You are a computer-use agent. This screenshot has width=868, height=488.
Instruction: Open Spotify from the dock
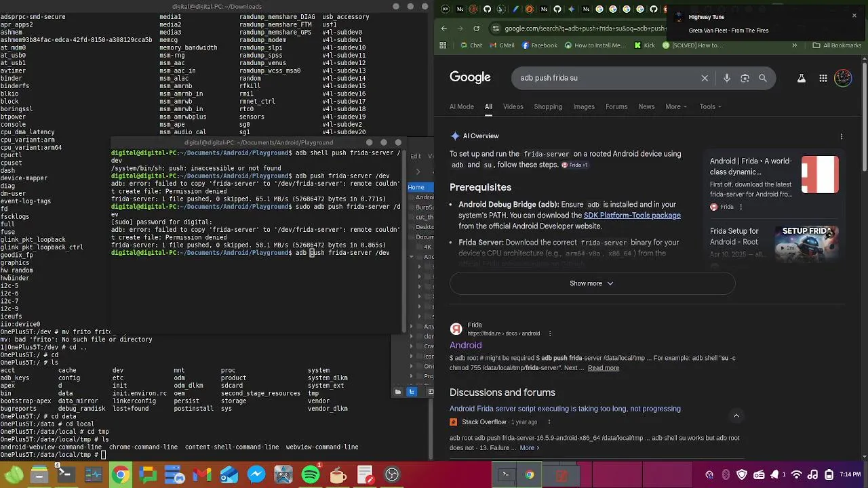311,474
